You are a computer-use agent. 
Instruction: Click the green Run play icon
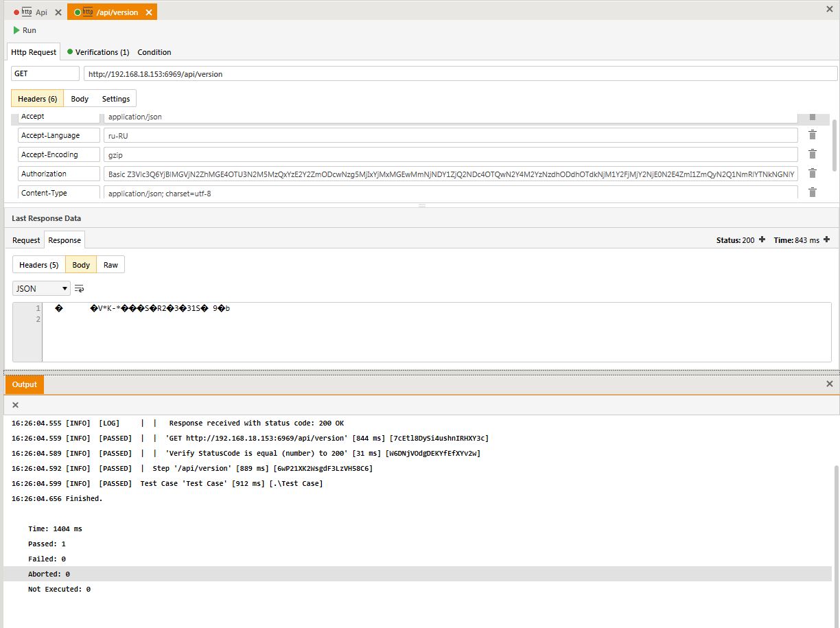coord(16,30)
